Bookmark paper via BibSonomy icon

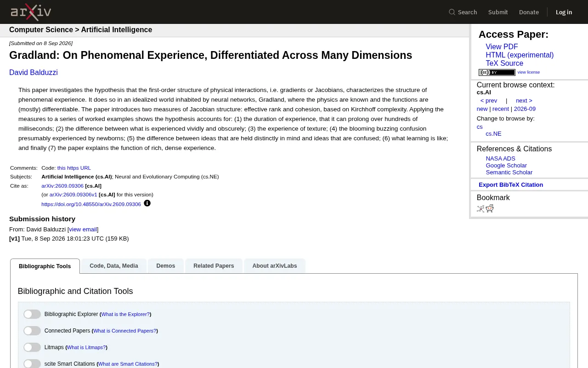(481, 208)
